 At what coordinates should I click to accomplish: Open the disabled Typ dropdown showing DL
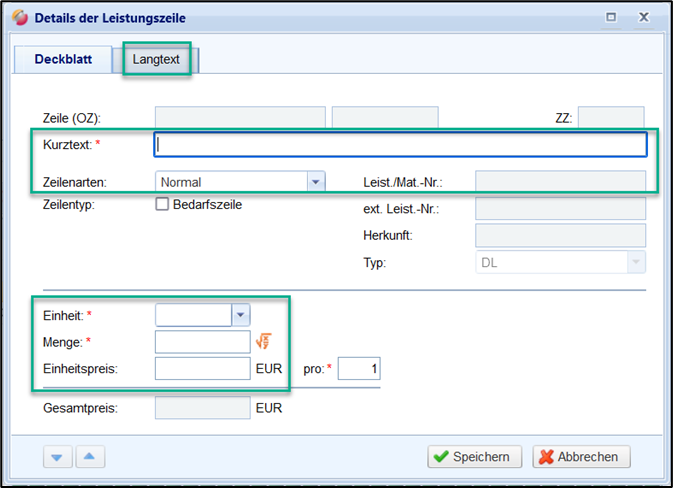[636, 261]
